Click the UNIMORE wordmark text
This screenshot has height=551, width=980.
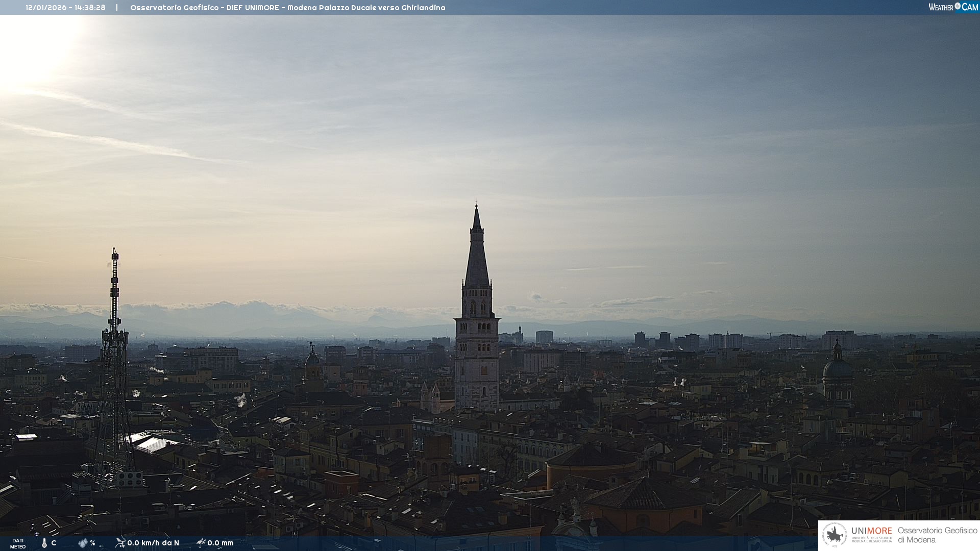[x=871, y=531]
